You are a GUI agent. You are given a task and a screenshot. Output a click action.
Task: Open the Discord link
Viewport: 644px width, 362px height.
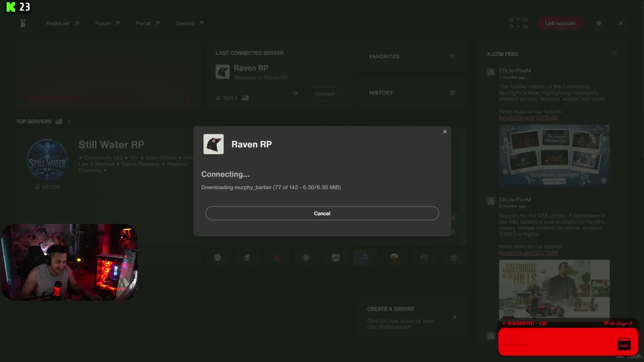pyautogui.click(x=189, y=23)
